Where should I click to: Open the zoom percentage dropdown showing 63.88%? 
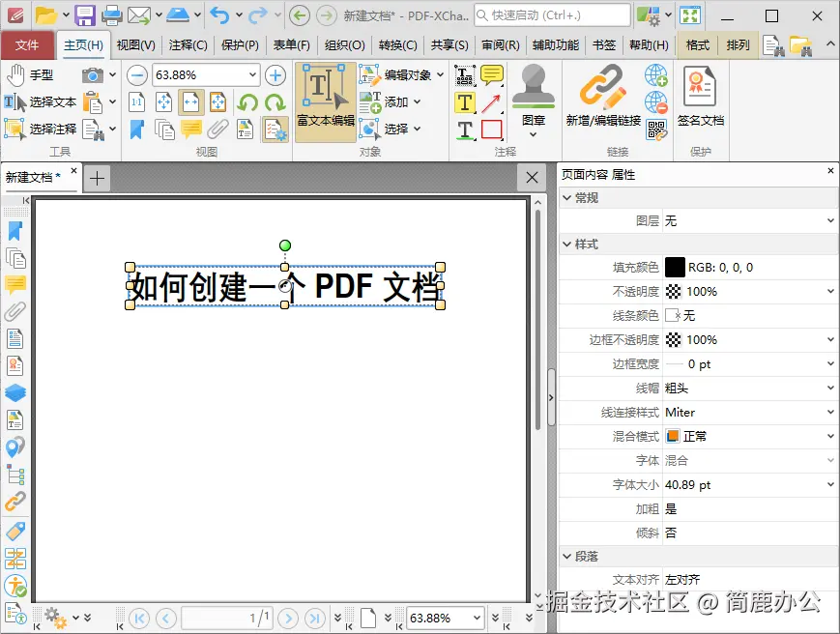[254, 73]
